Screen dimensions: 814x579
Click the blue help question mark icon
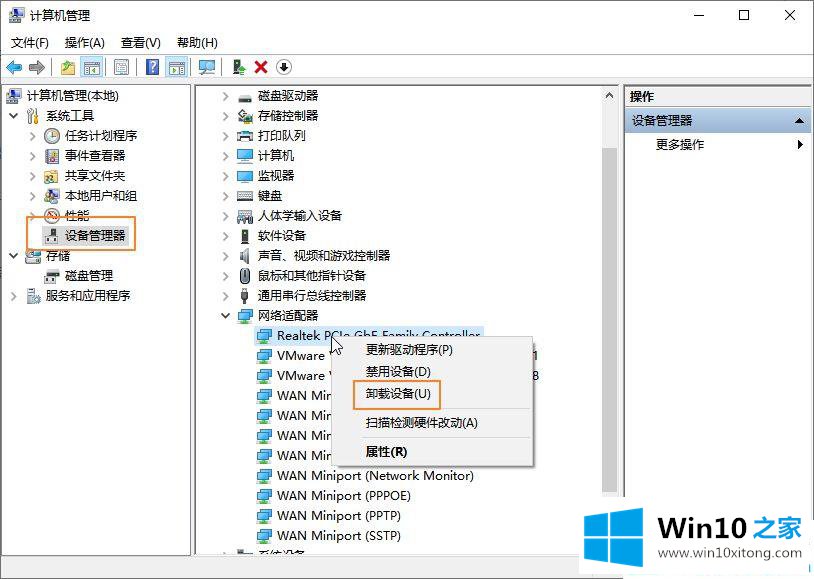(x=153, y=67)
